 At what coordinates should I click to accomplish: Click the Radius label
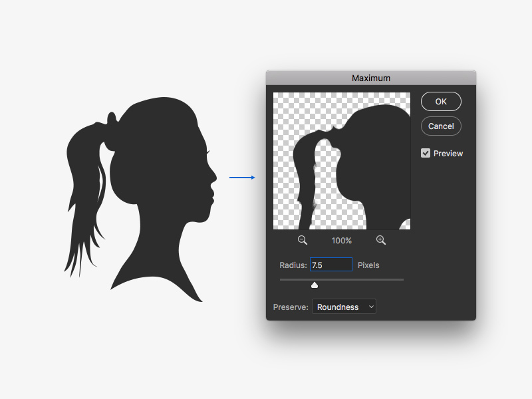(x=293, y=265)
